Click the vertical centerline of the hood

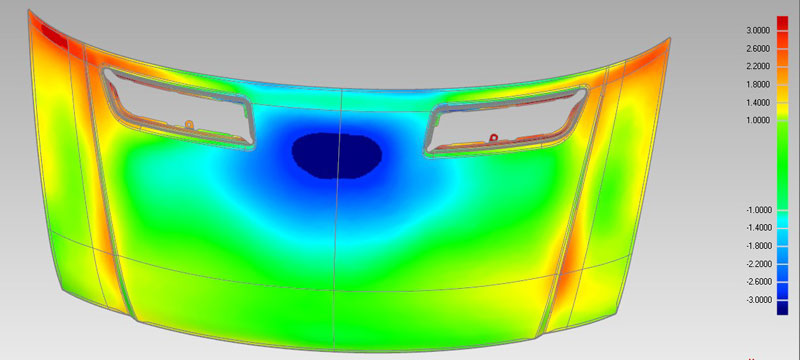tap(337, 220)
